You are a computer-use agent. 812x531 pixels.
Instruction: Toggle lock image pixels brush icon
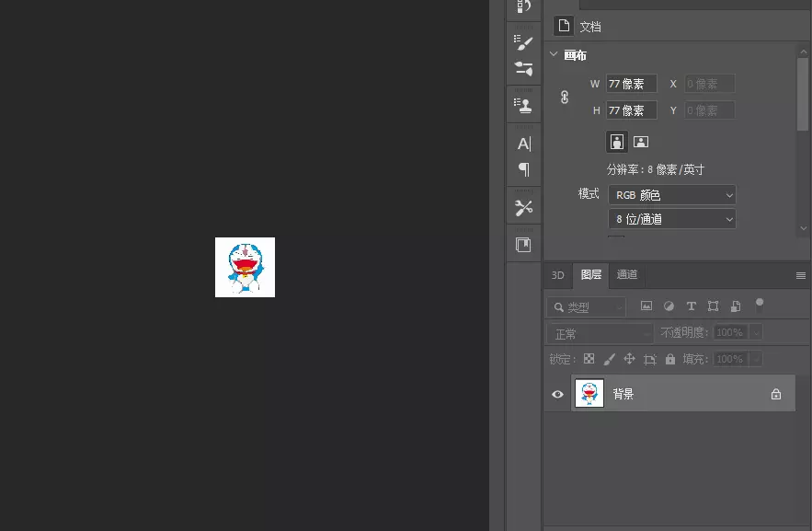(x=610, y=359)
